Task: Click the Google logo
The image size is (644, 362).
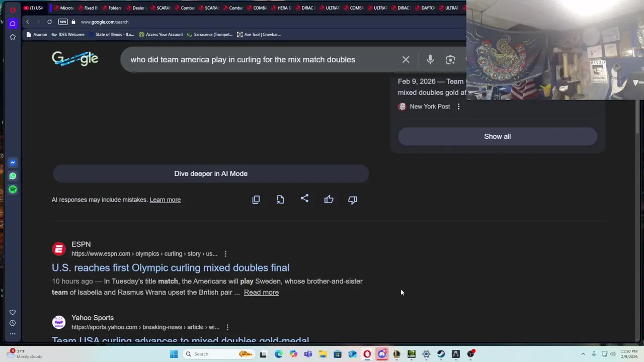Action: coord(75,59)
